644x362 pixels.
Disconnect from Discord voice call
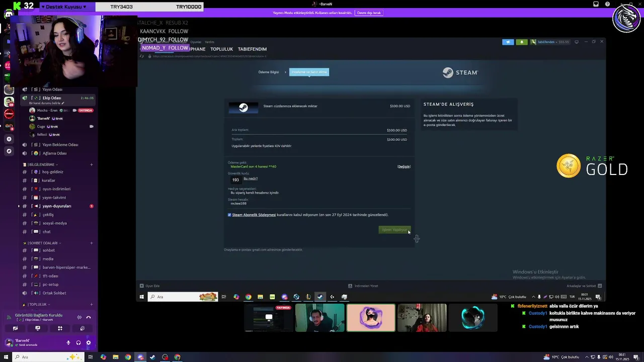click(89, 317)
